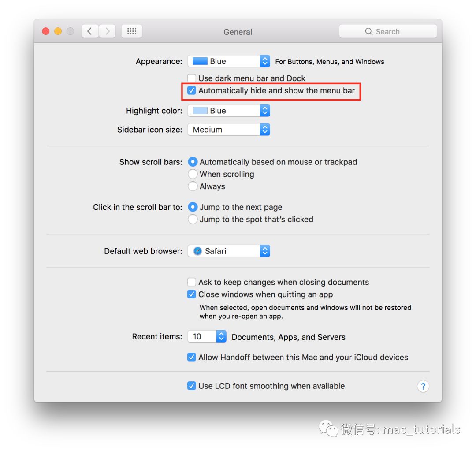Check Ask to keep changes when closing documents
Viewport: 476px width, 451px height.
click(x=192, y=282)
